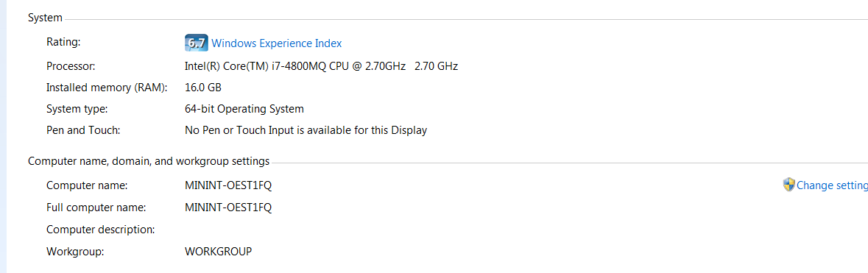Click the Computer name value MININT-OEST1FQ
Viewport: 868px width, 273px height.
click(x=228, y=185)
